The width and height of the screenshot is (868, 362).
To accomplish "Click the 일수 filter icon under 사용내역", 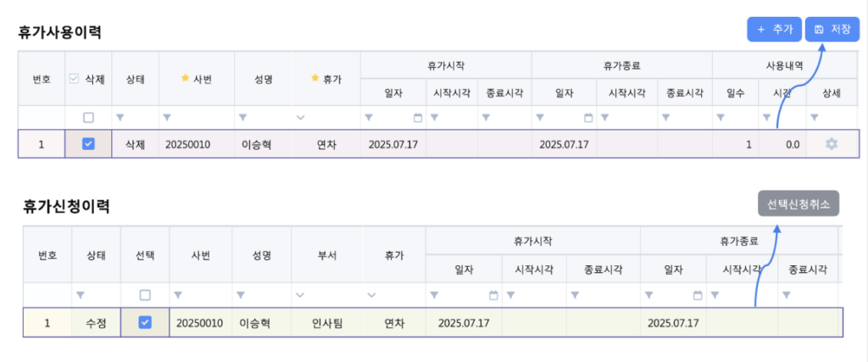I will (x=720, y=118).
